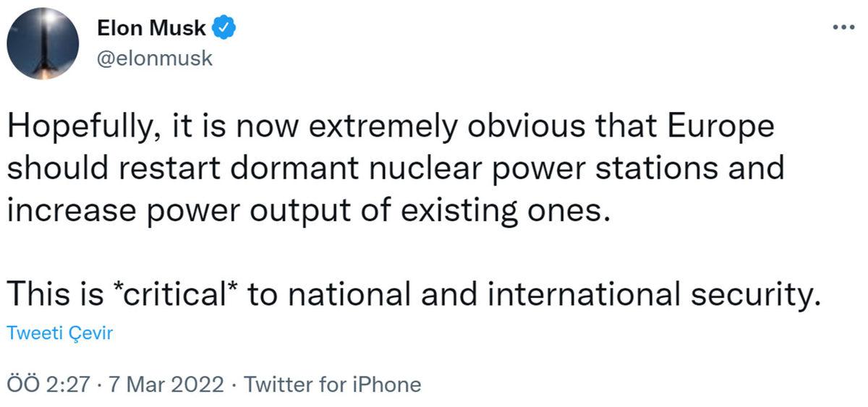This screenshot has height=407, width=868.
Task: Open the Twitter for iPhone source link
Action: 333,384
